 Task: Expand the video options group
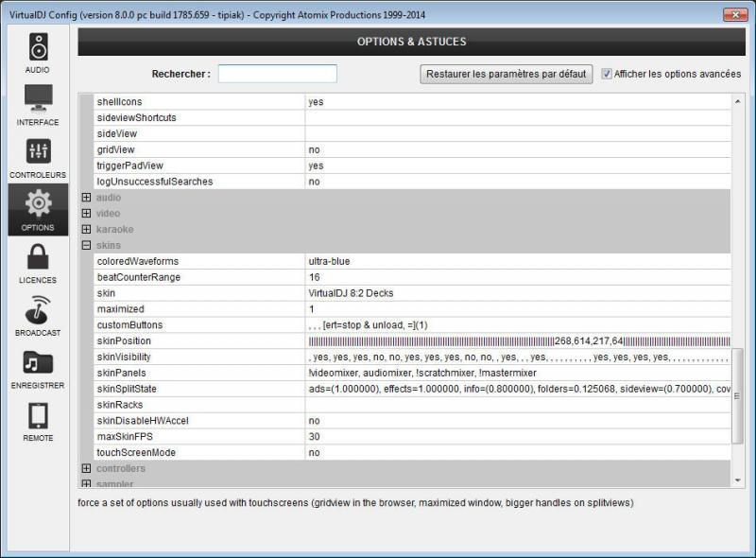coord(86,214)
